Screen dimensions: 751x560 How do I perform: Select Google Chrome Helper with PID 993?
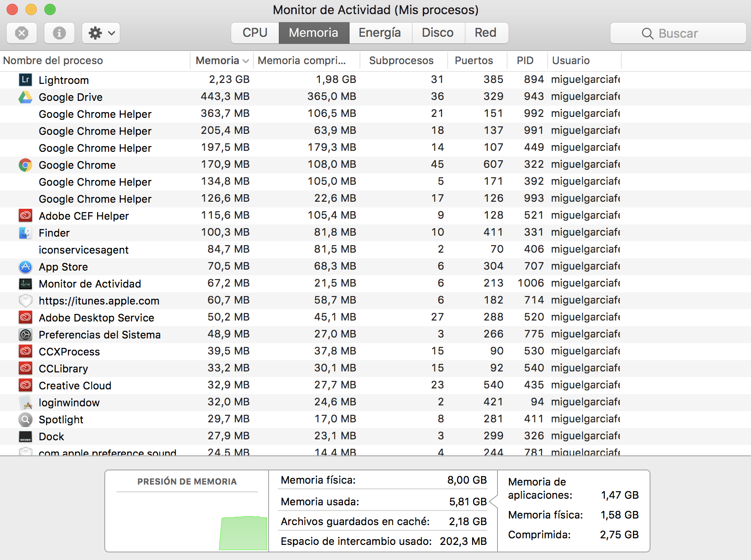click(375, 199)
